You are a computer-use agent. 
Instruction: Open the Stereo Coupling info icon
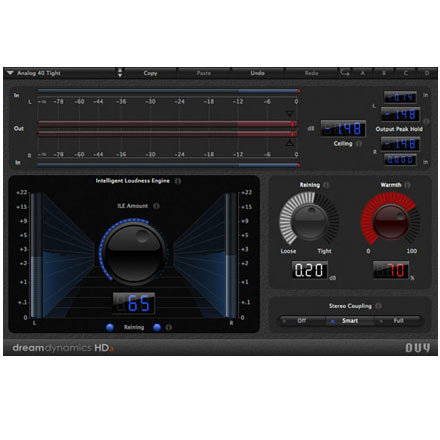pyautogui.click(x=378, y=306)
